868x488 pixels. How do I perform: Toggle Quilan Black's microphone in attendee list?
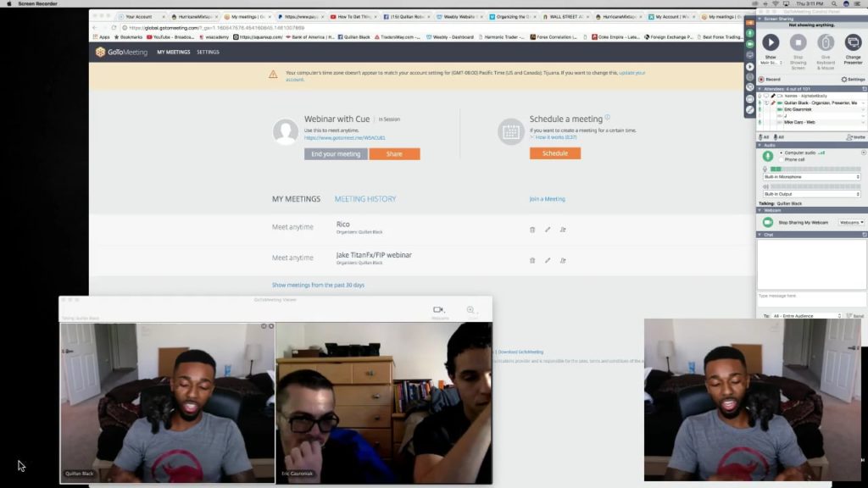759,103
